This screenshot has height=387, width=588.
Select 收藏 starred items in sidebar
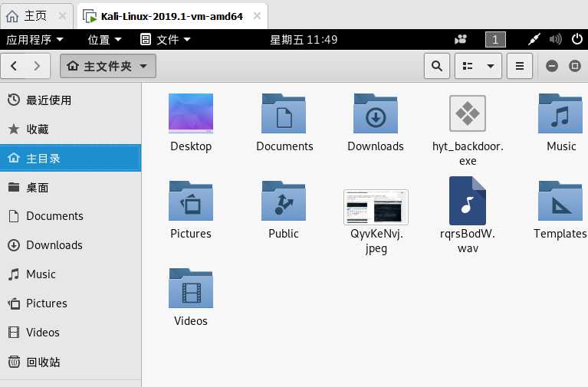click(x=71, y=129)
